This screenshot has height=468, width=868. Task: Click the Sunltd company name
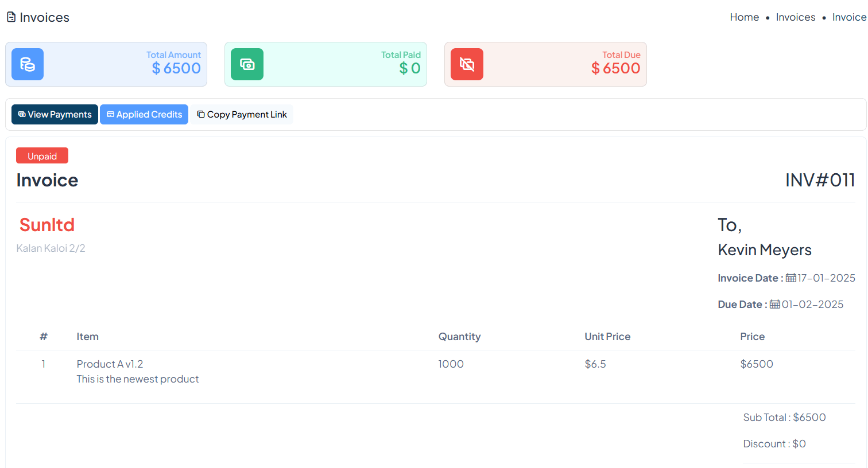pos(47,225)
